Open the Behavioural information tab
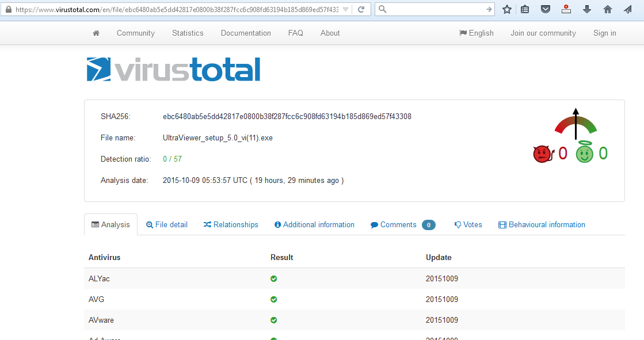 [542, 224]
